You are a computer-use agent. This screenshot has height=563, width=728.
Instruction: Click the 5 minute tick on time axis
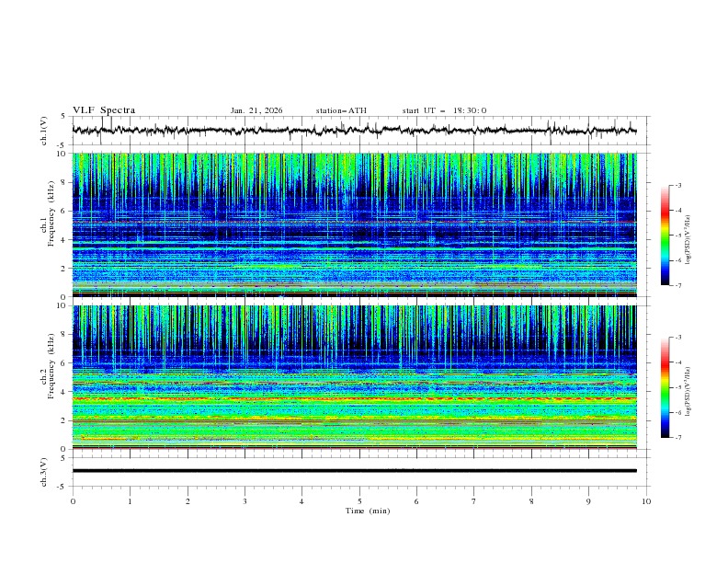(x=359, y=501)
